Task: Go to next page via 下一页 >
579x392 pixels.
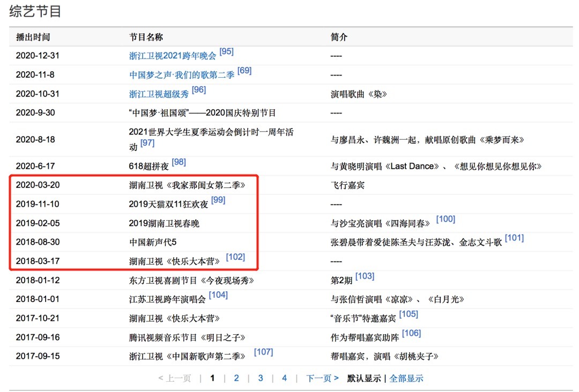Action: tap(322, 379)
